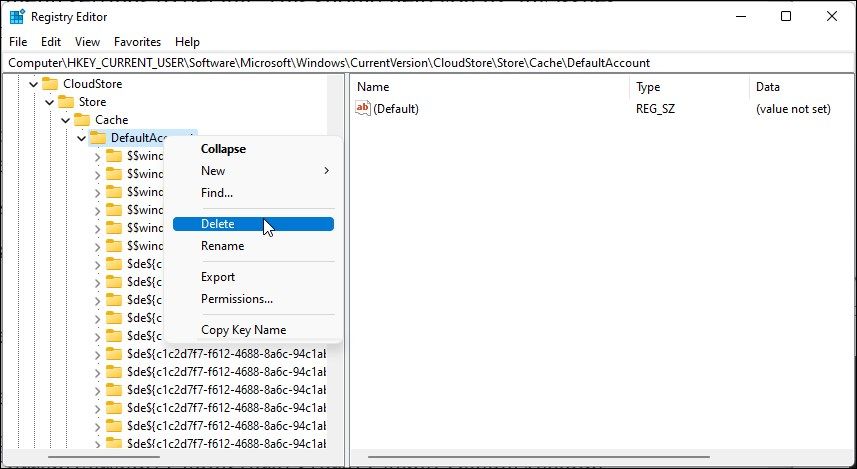Collapse the Store key chevron
The height and width of the screenshot is (469, 857).
[49, 102]
